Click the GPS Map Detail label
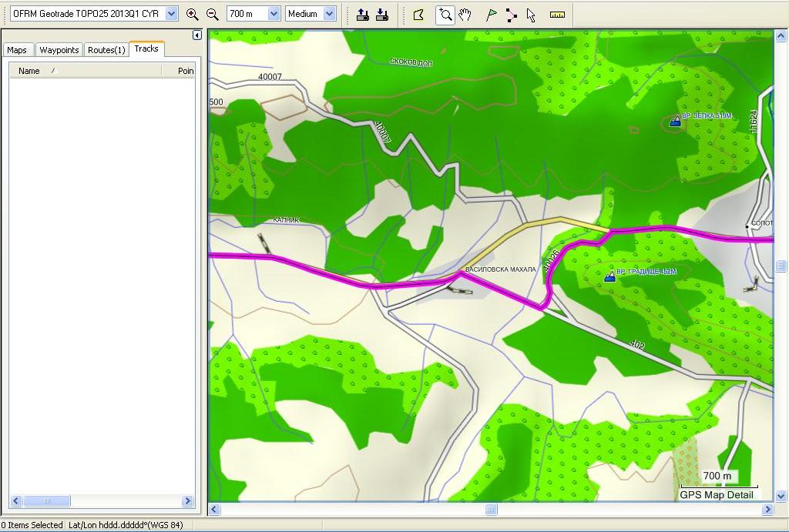The image size is (789, 532). pyautogui.click(x=717, y=495)
